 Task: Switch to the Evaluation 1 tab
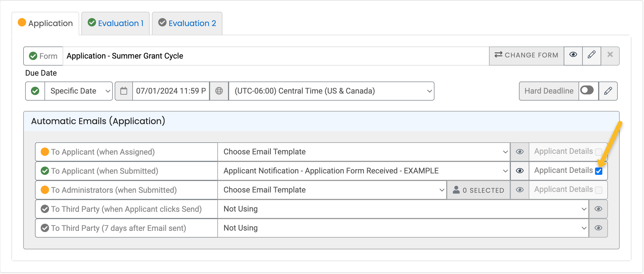(x=115, y=23)
